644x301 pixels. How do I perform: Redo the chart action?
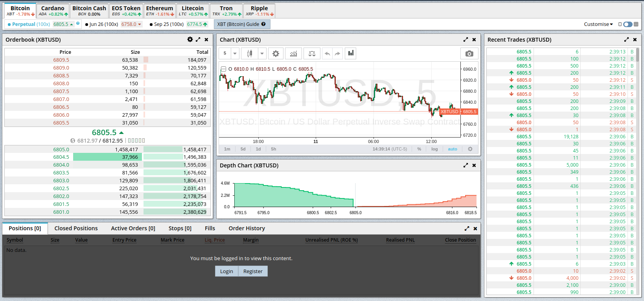pos(337,53)
